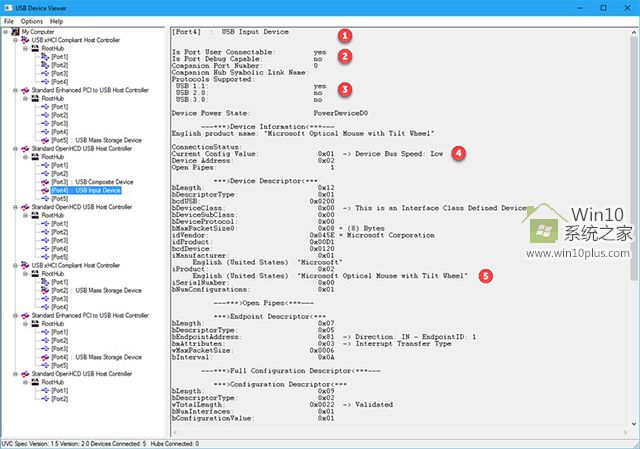Select Enhanced PCI controller icon above Port5 Mass Storage
Viewport: 640px width, 449px height.
pos(25,90)
